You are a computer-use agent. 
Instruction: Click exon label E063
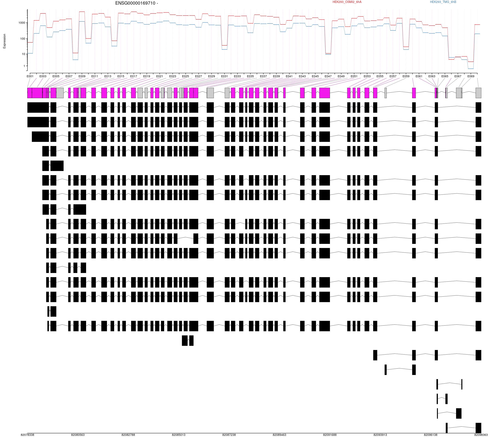[x=432, y=76]
